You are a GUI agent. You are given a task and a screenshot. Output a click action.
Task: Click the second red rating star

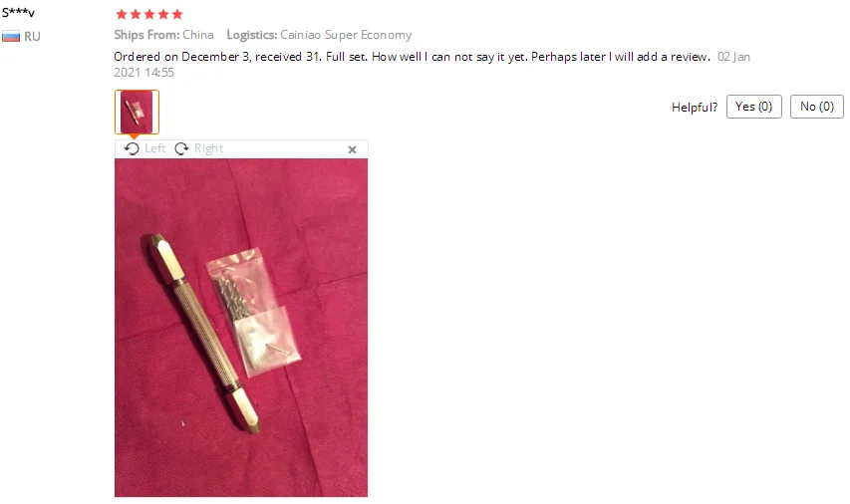click(136, 14)
